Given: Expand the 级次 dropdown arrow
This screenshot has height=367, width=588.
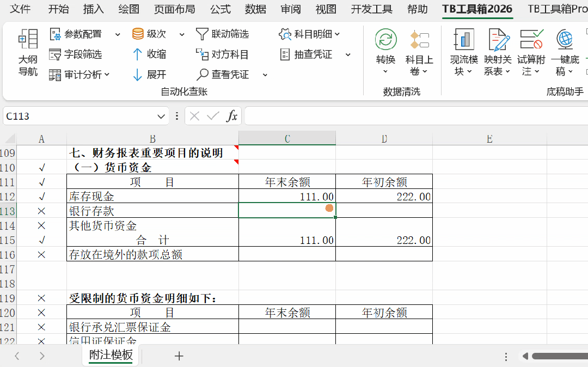Looking at the screenshot, I should coord(182,34).
